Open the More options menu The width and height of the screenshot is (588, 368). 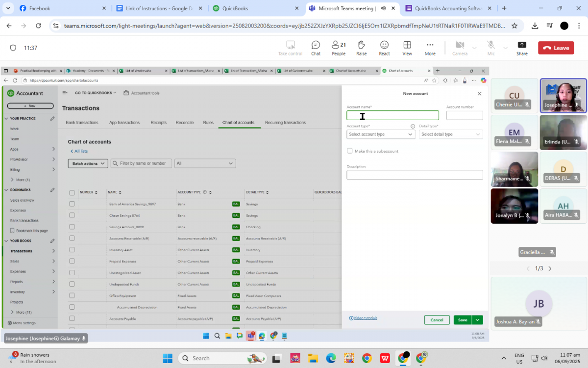[x=430, y=47]
